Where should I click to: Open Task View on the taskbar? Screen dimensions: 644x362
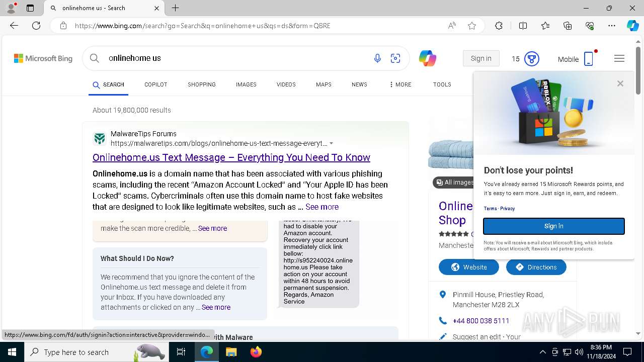(181, 352)
